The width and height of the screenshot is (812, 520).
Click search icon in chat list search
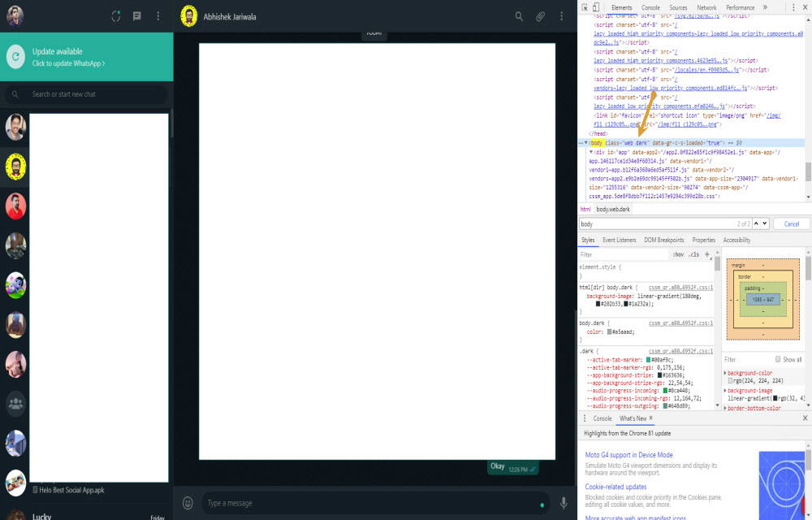pos(15,94)
